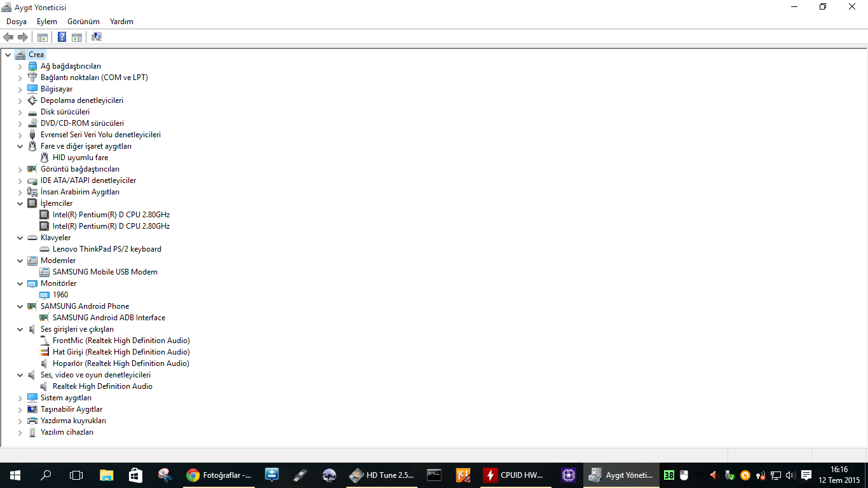Click the Evrensel Seri Veri Yolu USB icon
Image resolution: width=868 pixels, height=488 pixels.
[x=33, y=135]
